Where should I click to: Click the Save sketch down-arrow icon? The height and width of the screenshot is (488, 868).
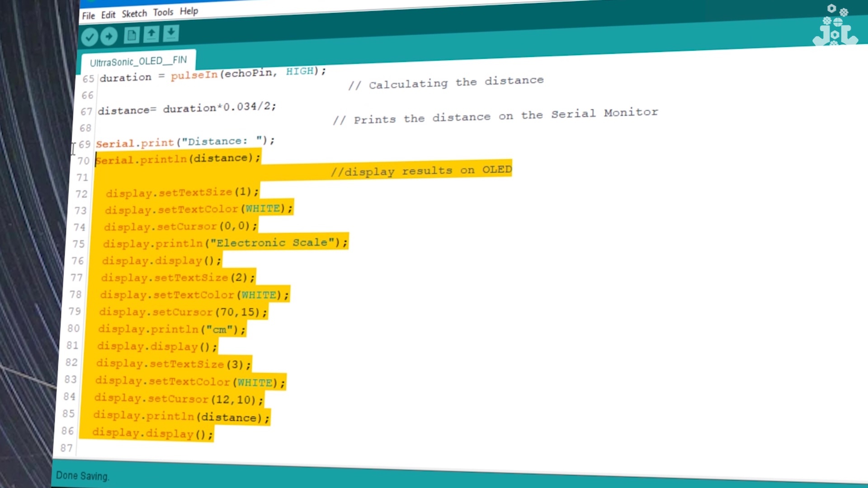pos(171,33)
